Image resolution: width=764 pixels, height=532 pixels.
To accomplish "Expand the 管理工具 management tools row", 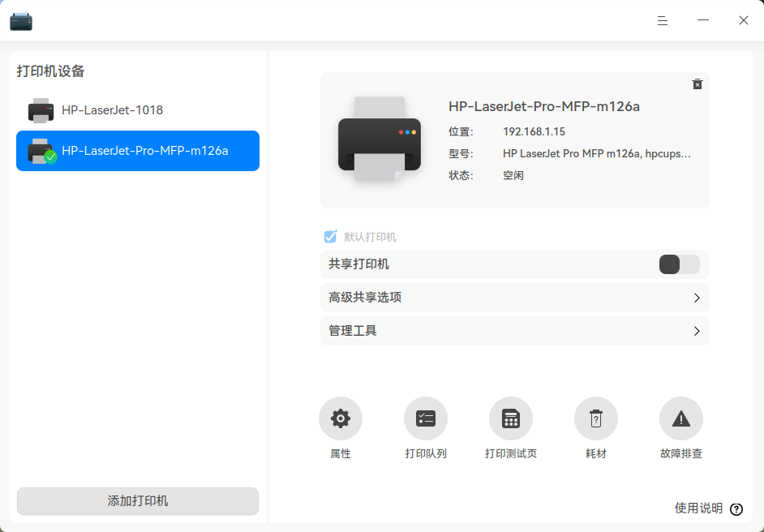I will 514,331.
